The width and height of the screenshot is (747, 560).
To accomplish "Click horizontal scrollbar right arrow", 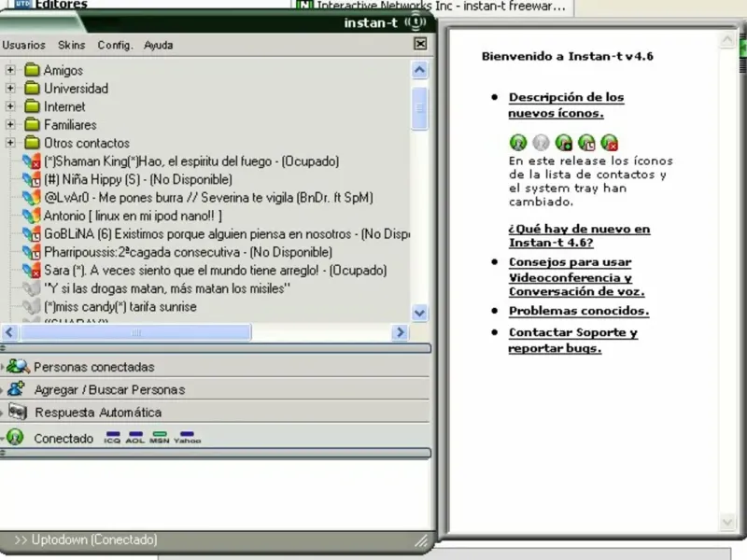I will click(x=401, y=332).
